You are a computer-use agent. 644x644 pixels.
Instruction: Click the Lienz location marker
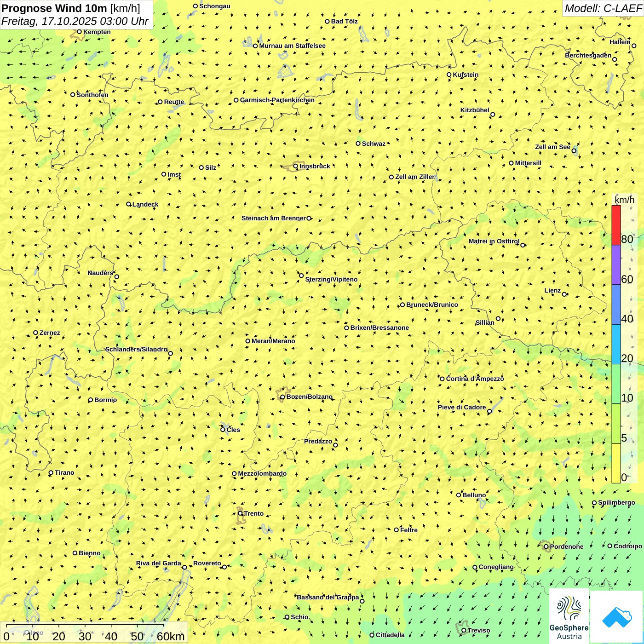click(x=564, y=294)
